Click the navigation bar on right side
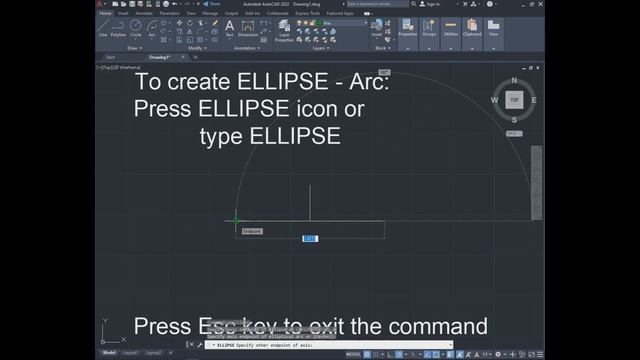Viewport: 640px width, 360px height. click(536, 182)
